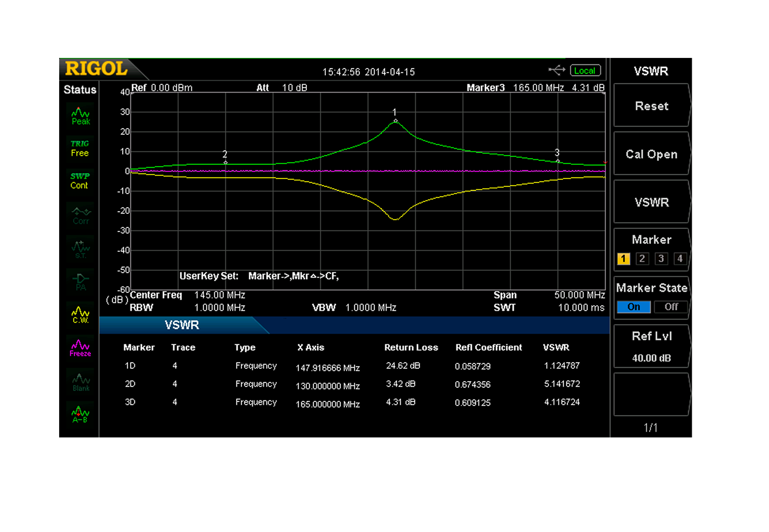Click the USB connection icon
This screenshot has height=532, width=769.
coord(557,70)
